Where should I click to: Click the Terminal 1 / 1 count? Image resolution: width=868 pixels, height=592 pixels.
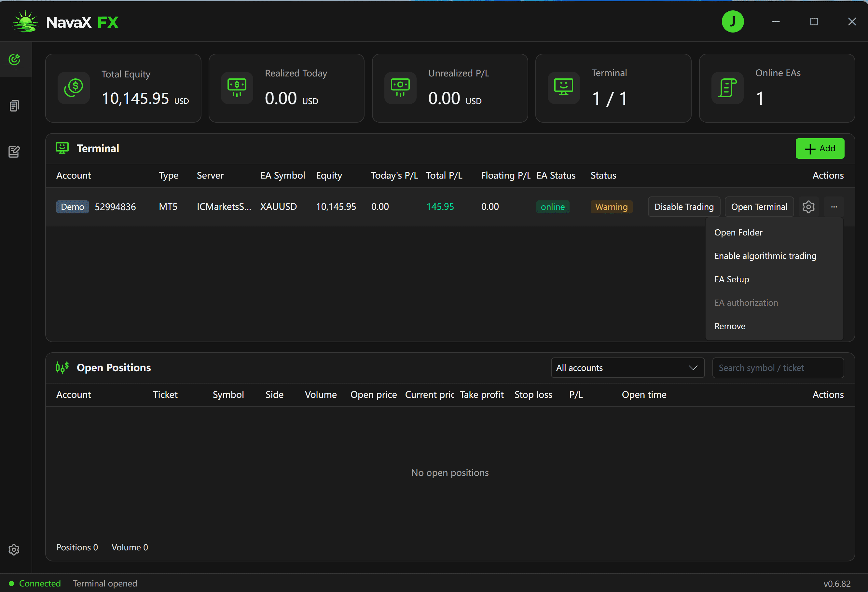pyautogui.click(x=609, y=99)
